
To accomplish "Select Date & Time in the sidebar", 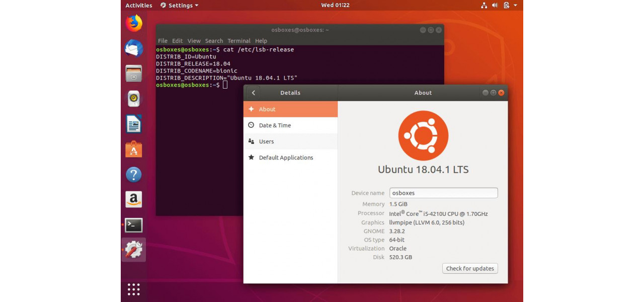I will click(x=290, y=125).
